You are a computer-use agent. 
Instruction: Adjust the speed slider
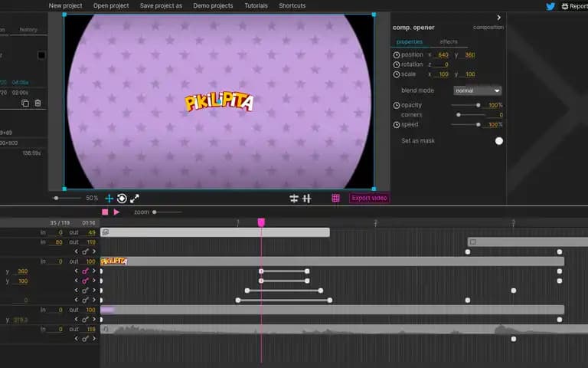pos(465,125)
